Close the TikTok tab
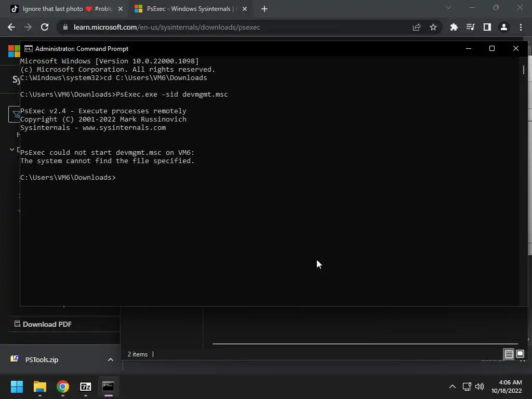The image size is (532, 399). point(121,9)
